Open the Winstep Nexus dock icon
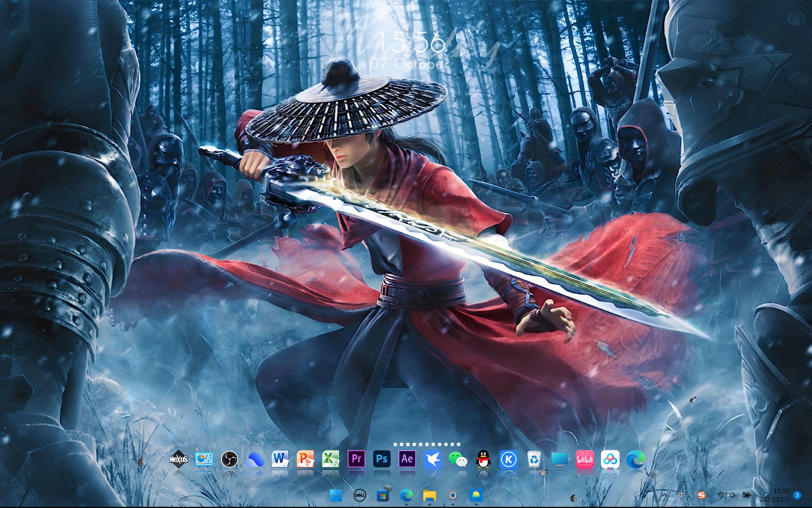The image size is (812, 508). click(178, 459)
